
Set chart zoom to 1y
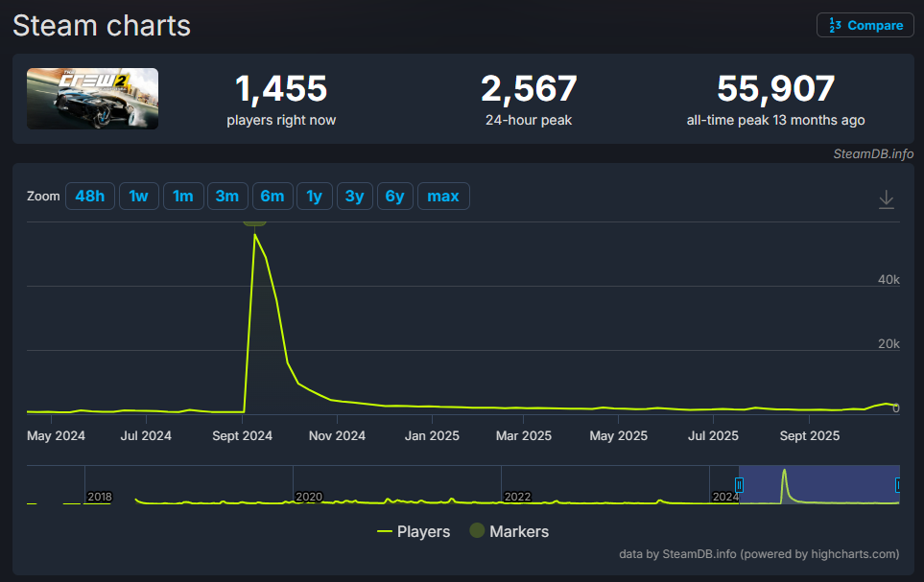click(315, 197)
